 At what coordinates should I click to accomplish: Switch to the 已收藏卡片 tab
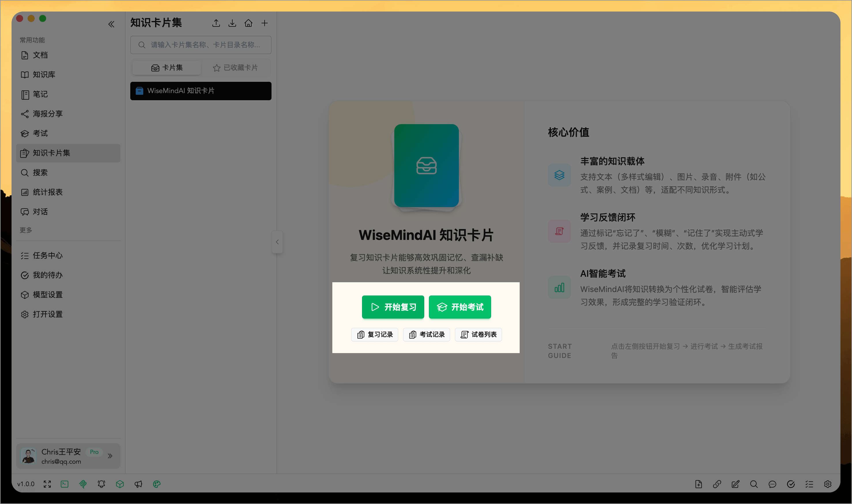point(236,68)
